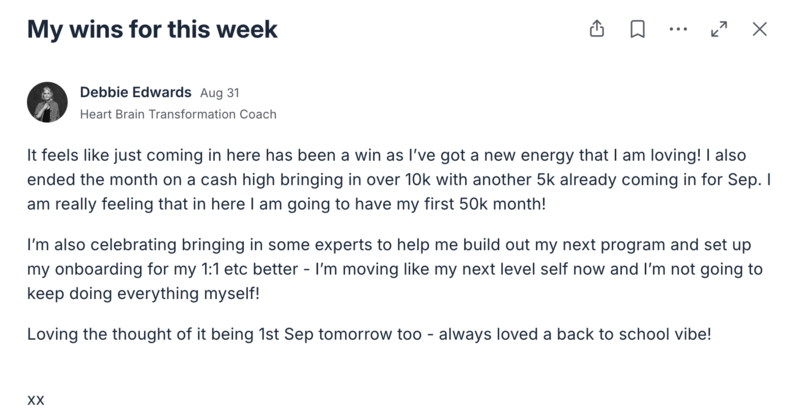800x419 pixels.
Task: Click the Heart Brain Transformation Coach headline
Action: [x=178, y=114]
